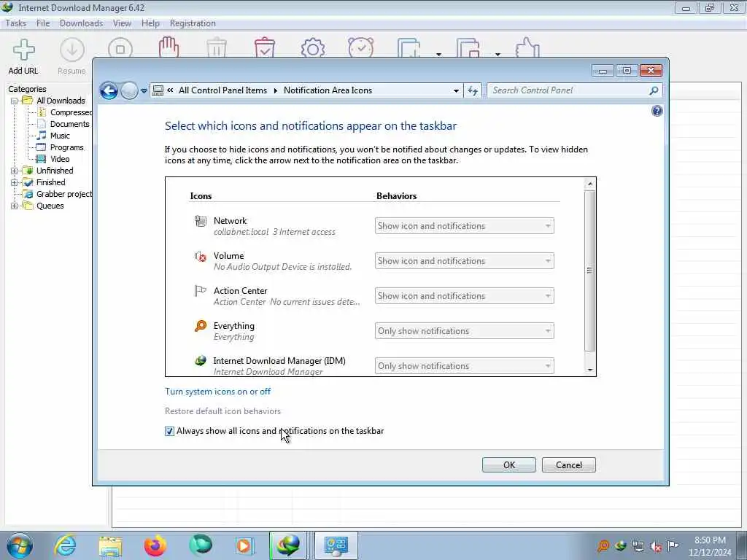
Task: Click the icon list scrollbar down arrow
Action: point(590,370)
